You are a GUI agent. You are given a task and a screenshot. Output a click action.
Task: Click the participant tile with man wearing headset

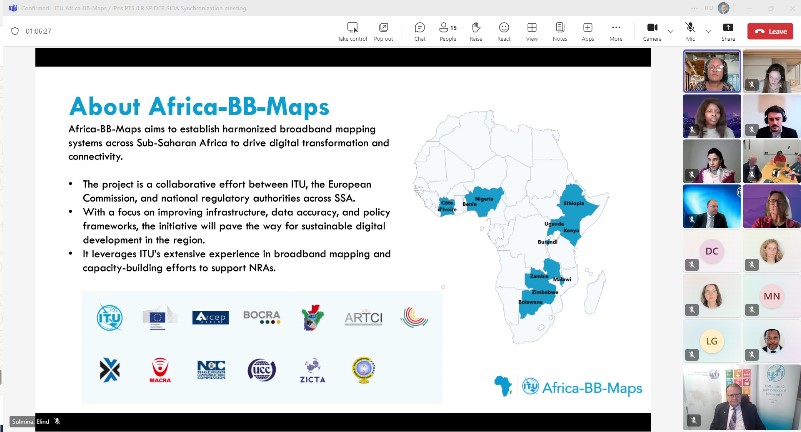click(772, 116)
